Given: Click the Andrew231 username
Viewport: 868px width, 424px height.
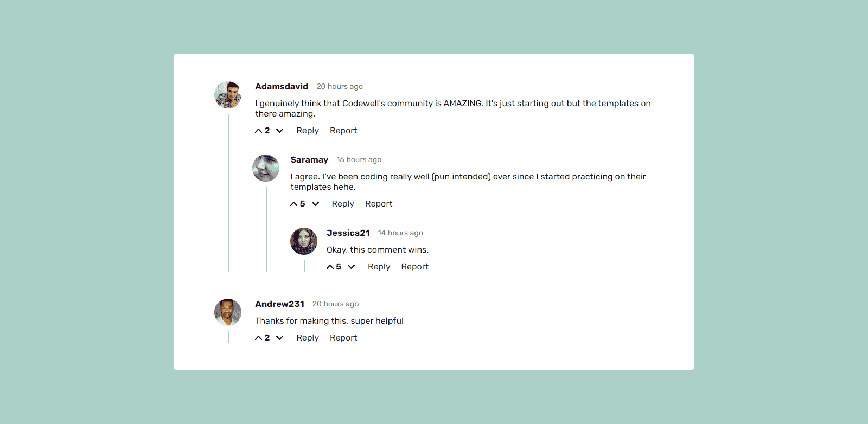Looking at the screenshot, I should 280,304.
